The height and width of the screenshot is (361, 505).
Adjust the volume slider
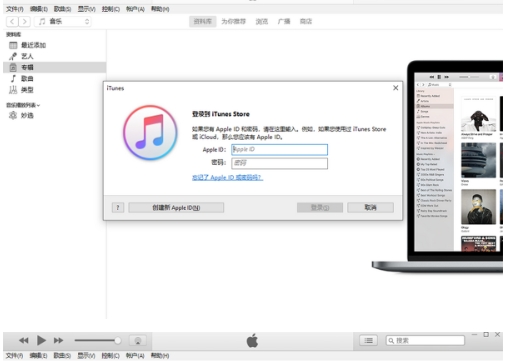point(98,340)
